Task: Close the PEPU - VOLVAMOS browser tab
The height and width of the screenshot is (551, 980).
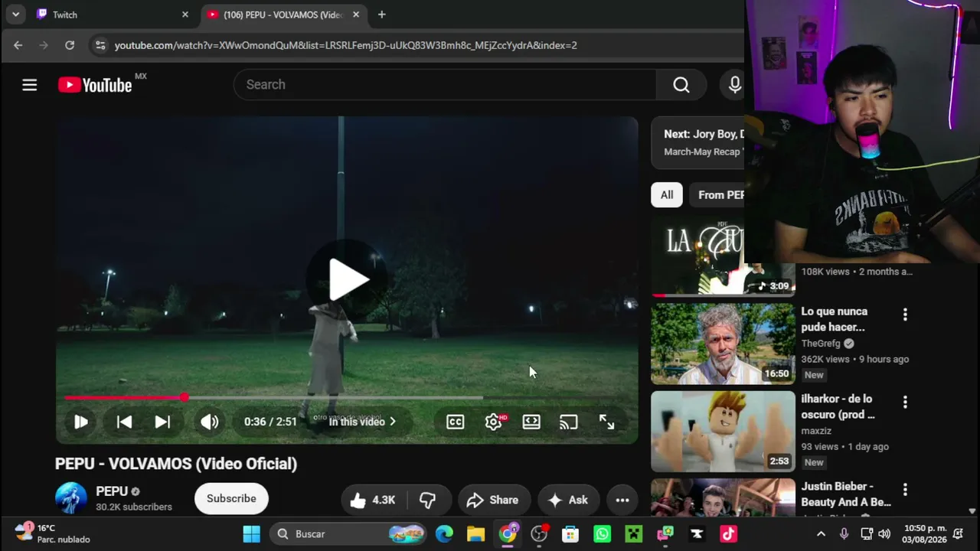Action: pyautogui.click(x=356, y=15)
